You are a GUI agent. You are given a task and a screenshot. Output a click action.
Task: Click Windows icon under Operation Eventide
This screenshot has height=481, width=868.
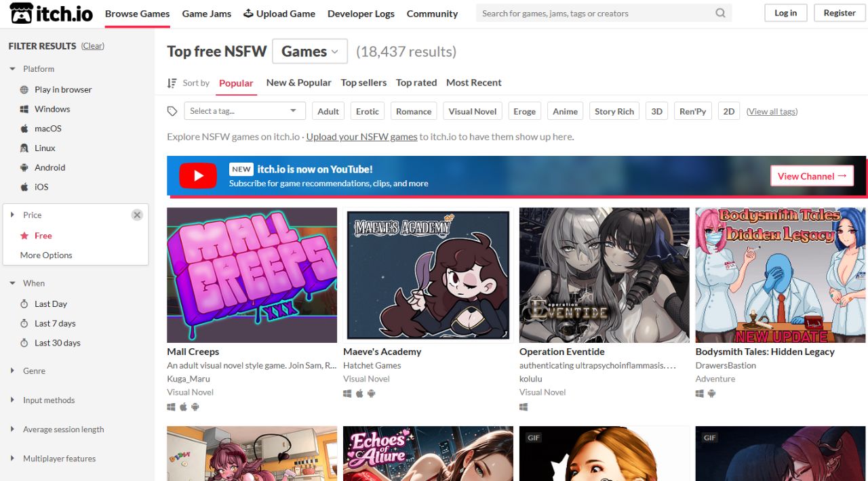524,407
